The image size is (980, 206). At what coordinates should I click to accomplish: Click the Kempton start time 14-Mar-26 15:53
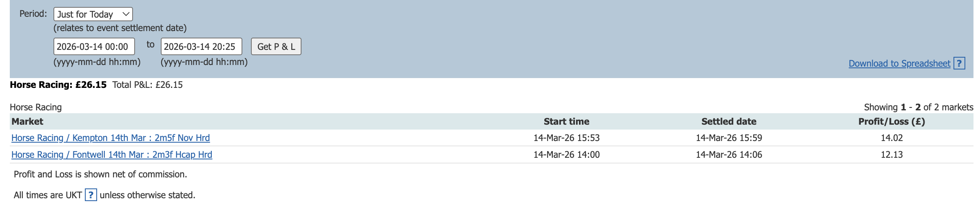566,138
